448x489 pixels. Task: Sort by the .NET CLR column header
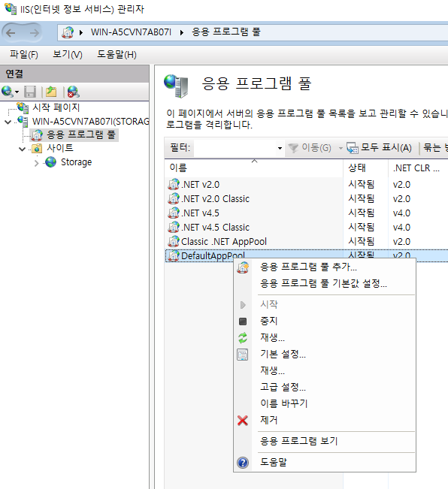pyautogui.click(x=416, y=168)
